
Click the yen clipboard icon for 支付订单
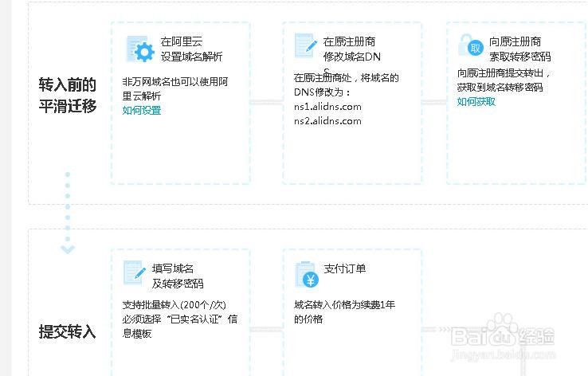click(307, 274)
